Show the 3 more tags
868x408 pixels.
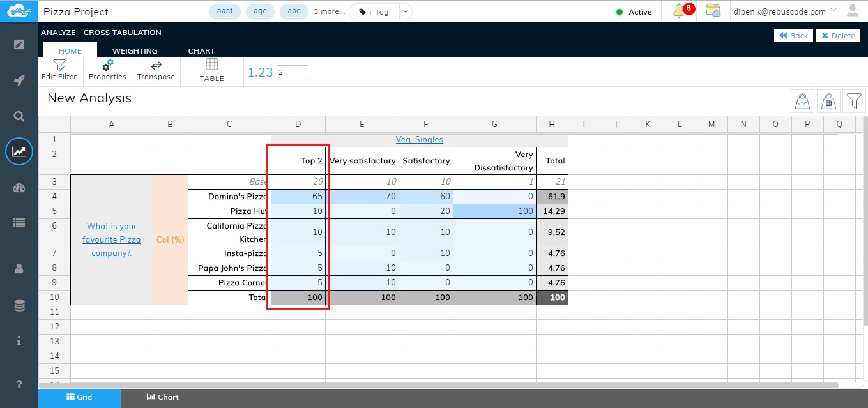point(329,11)
